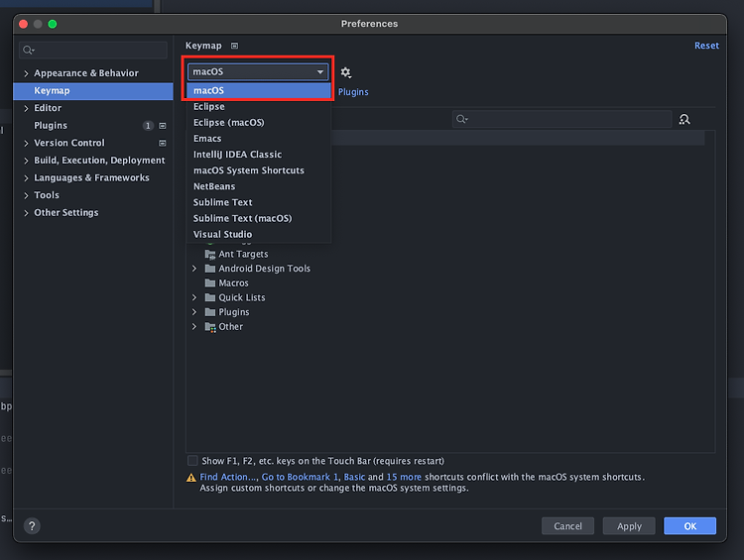Click the Android Design Tools folder icon
This screenshot has width=744, height=560.
tap(209, 269)
